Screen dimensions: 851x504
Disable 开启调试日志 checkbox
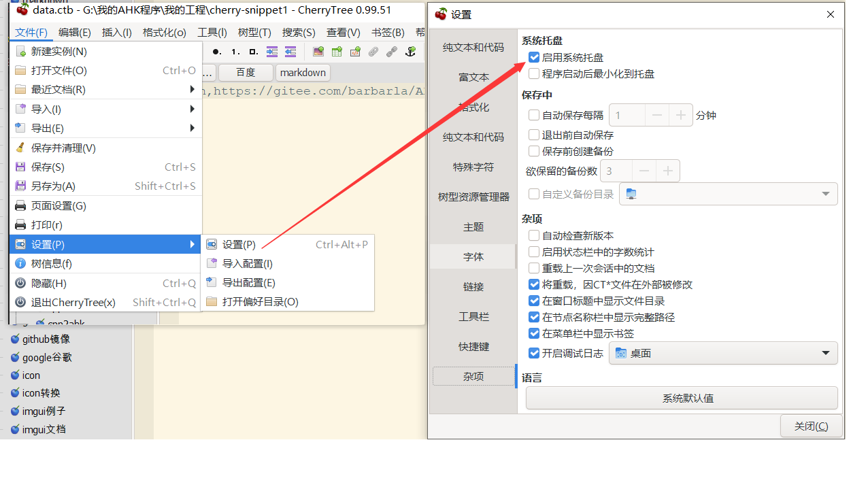(x=534, y=353)
